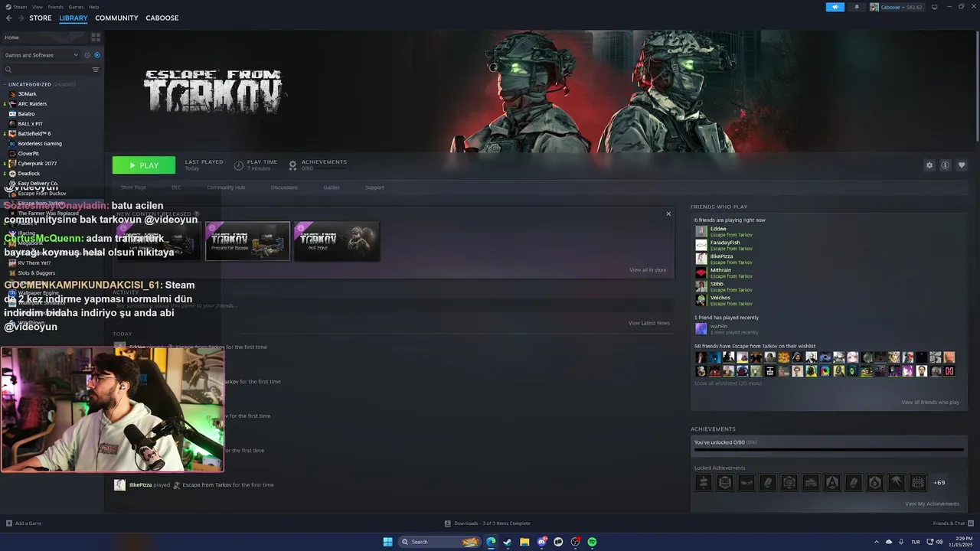
Task: Select Balatro in the game list
Action: coord(26,114)
